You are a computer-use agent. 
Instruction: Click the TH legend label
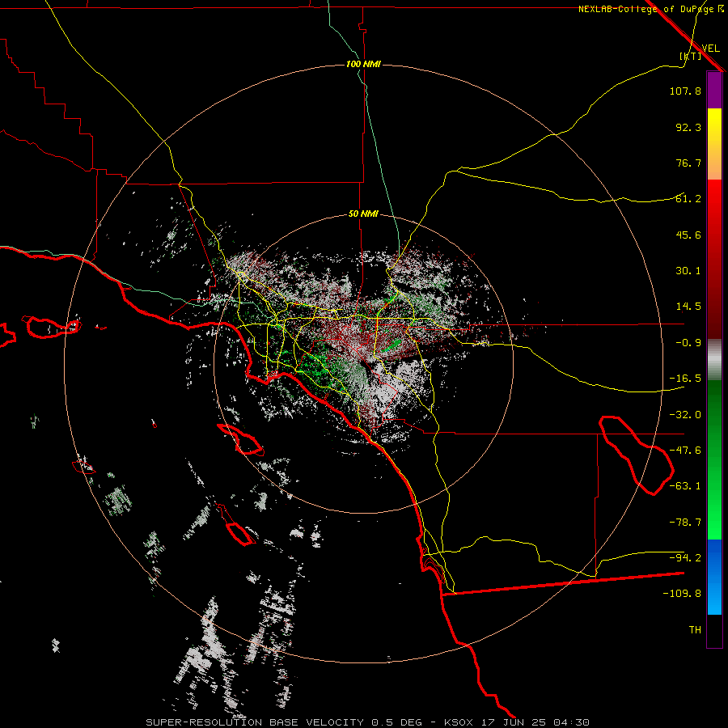pos(695,630)
